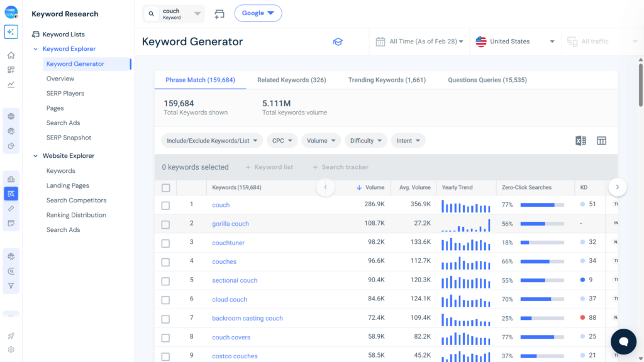Select the highlighted keyword research icon in the sidebar
This screenshot has width=644, height=362.
[x=11, y=194]
